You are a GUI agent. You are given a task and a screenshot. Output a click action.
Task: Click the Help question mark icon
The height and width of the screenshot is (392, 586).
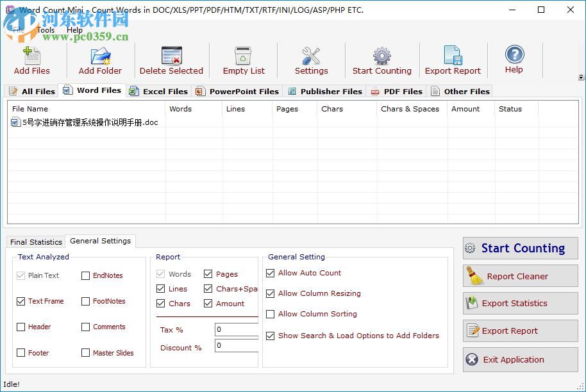pos(515,54)
